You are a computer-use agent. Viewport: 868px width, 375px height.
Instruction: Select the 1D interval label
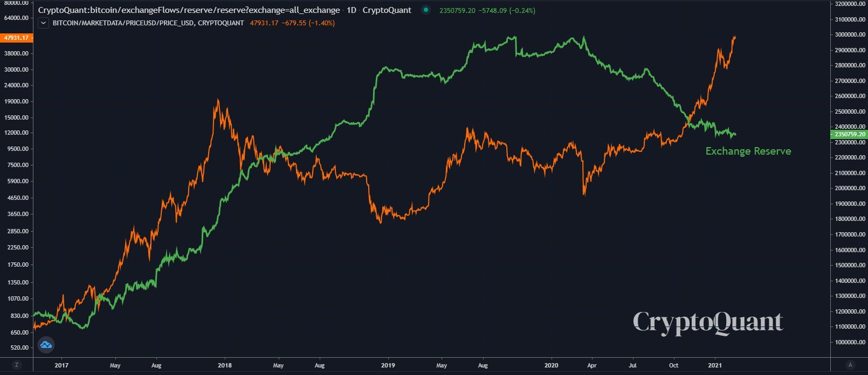(x=351, y=10)
